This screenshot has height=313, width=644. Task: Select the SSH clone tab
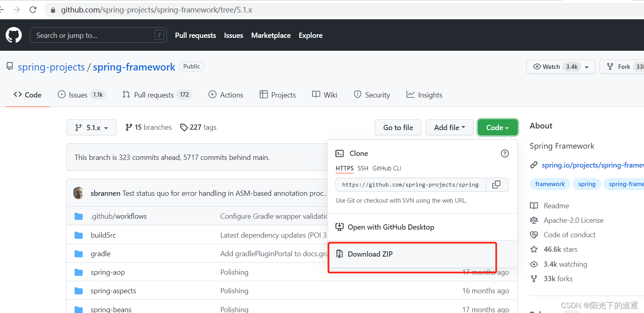tap(363, 168)
